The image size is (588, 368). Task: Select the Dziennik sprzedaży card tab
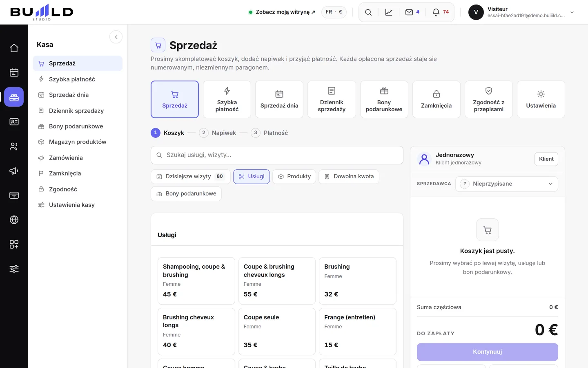click(x=332, y=99)
